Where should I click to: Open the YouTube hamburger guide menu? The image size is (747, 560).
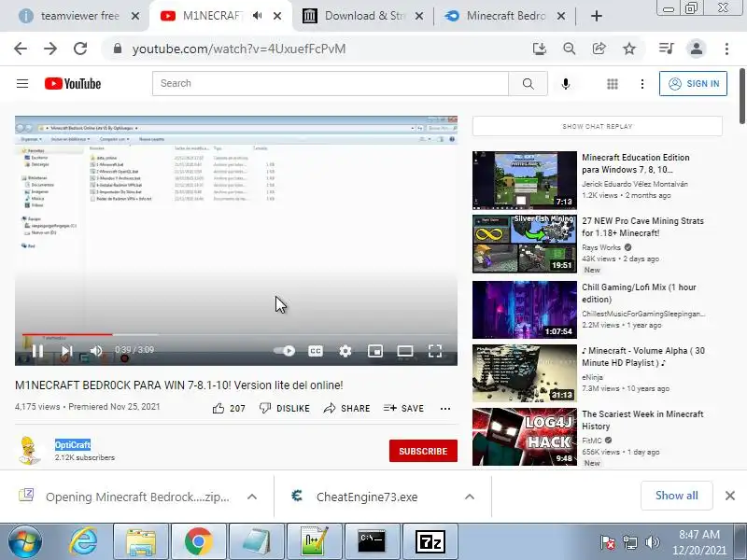tap(22, 84)
